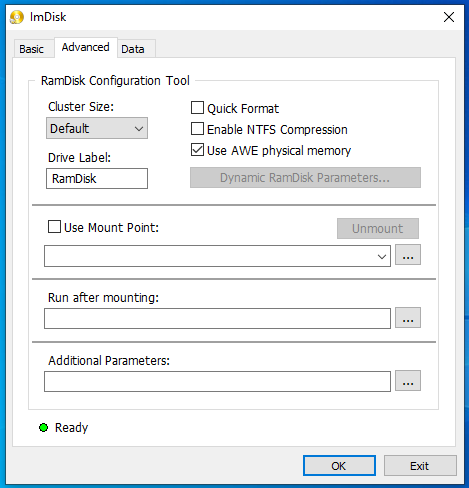Tick the Use Mount Point checkbox

click(x=54, y=227)
